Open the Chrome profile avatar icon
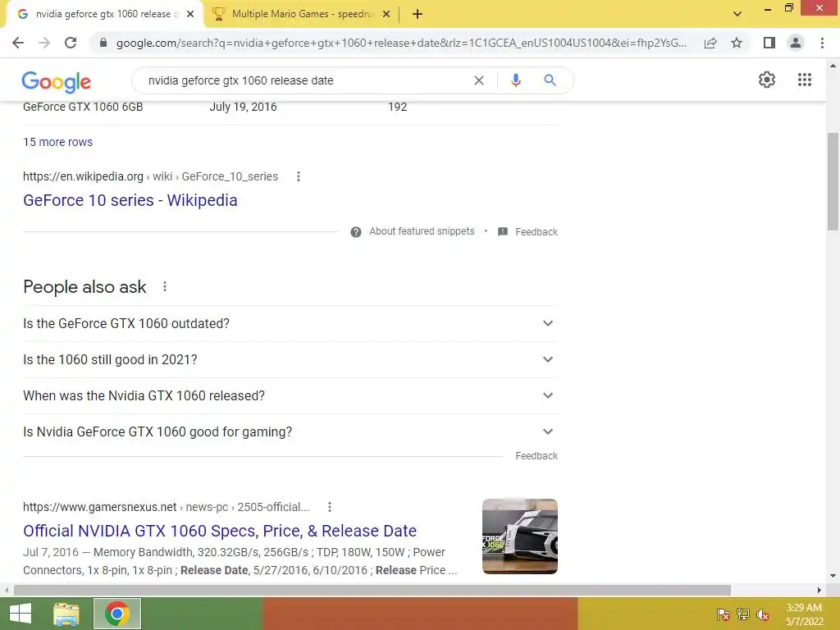Image resolution: width=840 pixels, height=630 pixels. 796,43
